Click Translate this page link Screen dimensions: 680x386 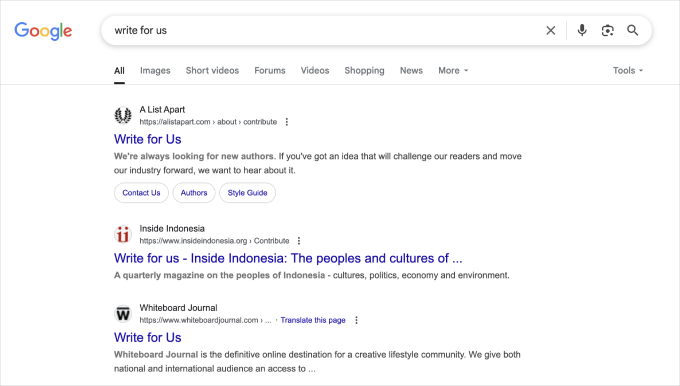point(313,320)
